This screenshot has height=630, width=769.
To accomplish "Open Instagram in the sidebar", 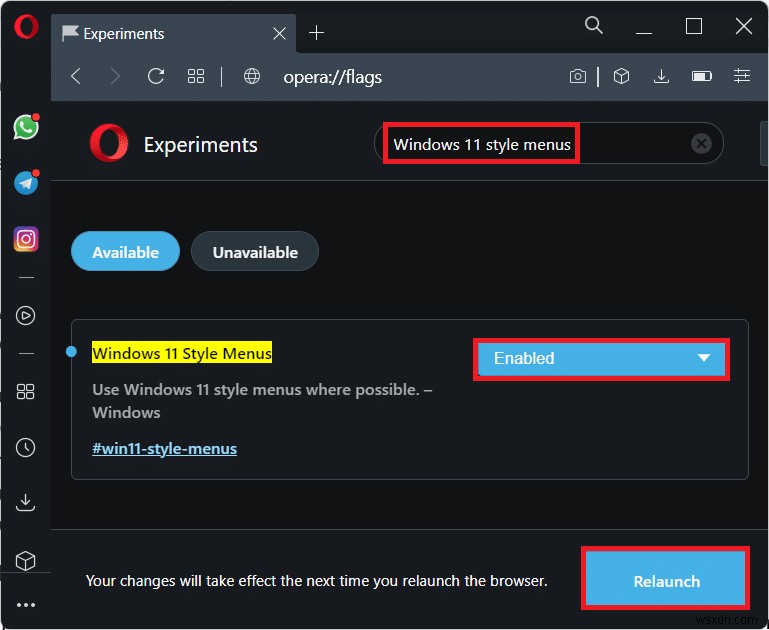I will [26, 239].
